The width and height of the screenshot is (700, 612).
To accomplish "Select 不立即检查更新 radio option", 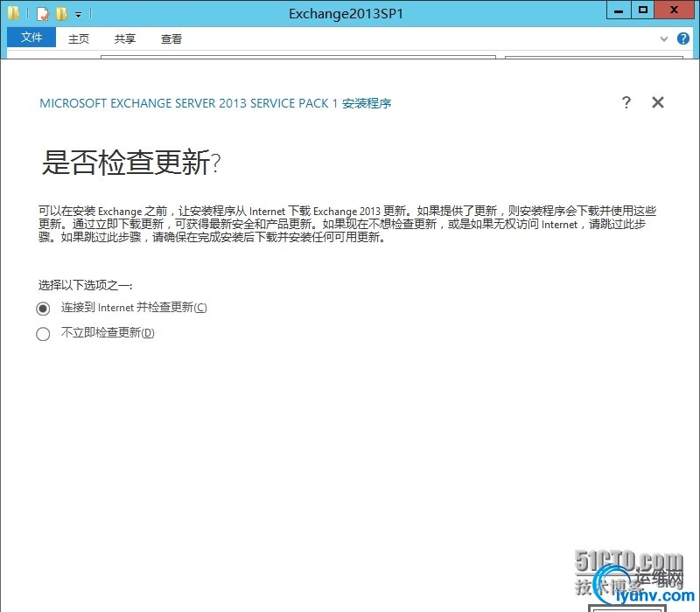I will [x=43, y=334].
